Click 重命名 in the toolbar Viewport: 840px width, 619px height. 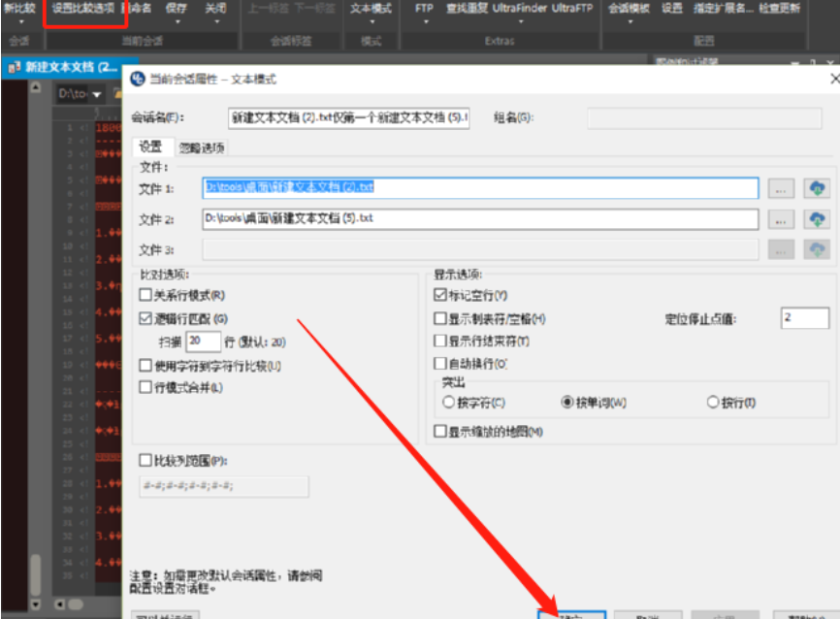coord(137,8)
